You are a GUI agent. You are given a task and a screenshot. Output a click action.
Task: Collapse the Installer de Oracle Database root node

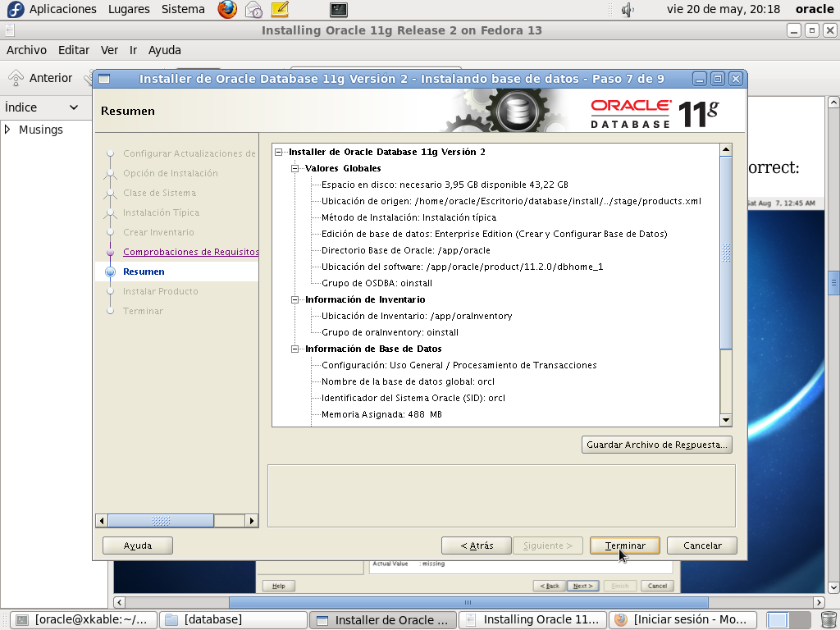pyautogui.click(x=279, y=152)
